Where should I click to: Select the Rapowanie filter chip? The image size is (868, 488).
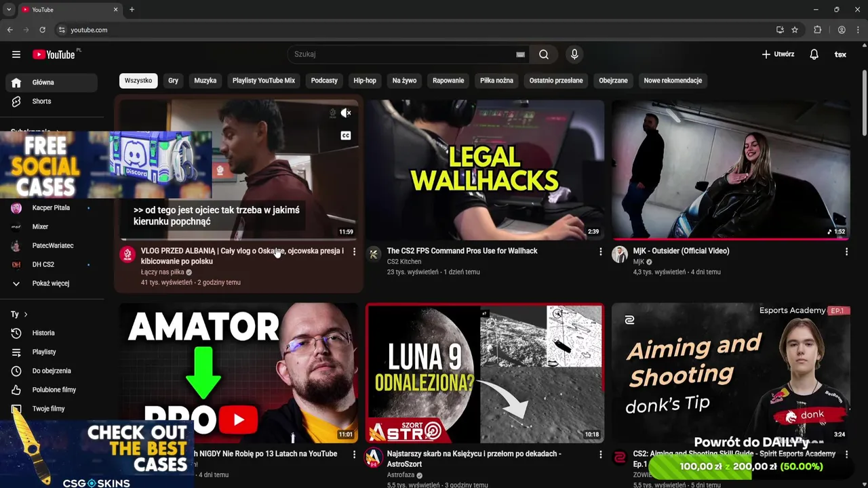(x=448, y=81)
